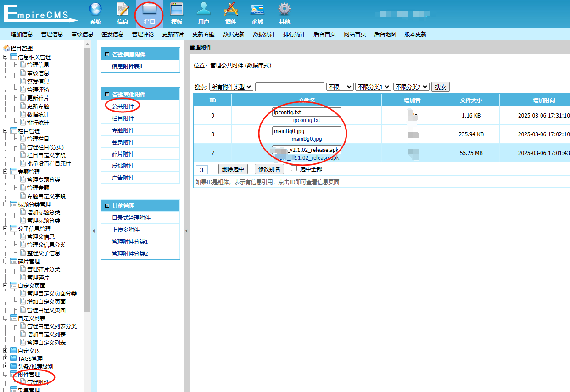Open the 插件 plugin tools icon
The image size is (570, 392).
[x=230, y=9]
